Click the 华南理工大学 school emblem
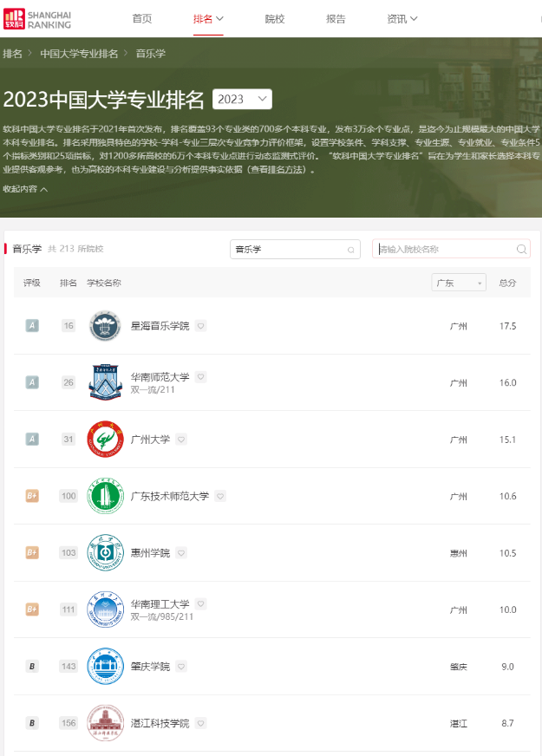 click(105, 609)
